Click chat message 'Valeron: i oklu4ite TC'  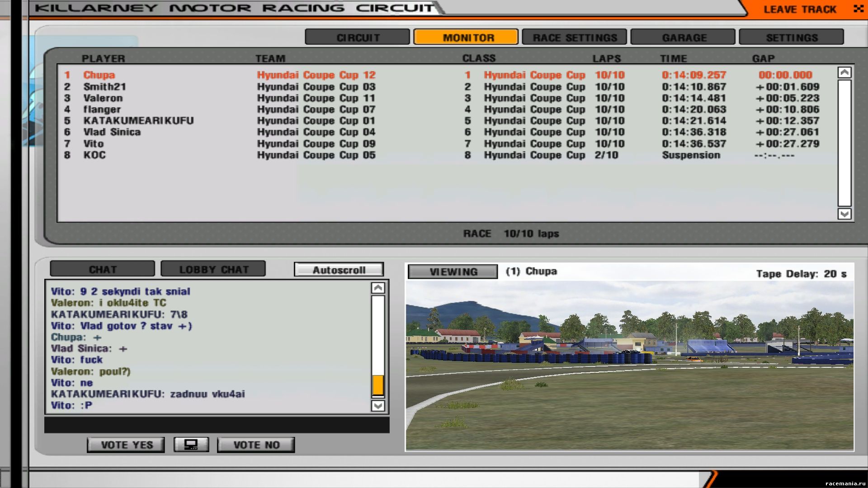108,303
